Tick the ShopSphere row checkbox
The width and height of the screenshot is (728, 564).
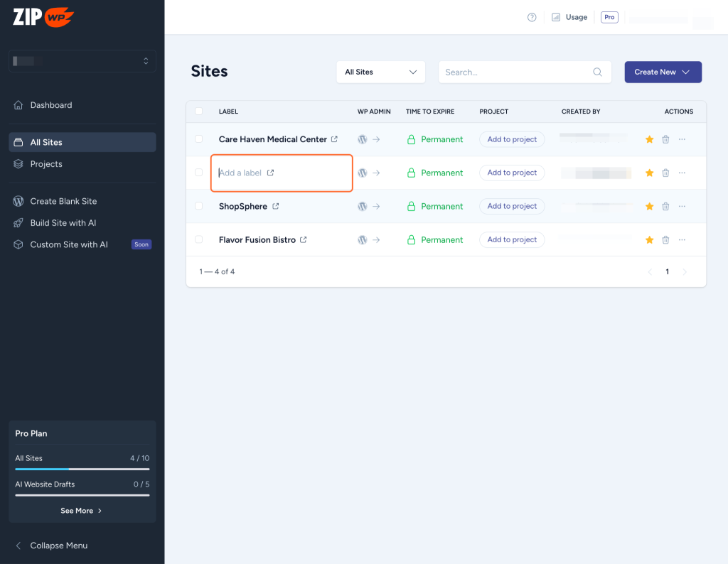(199, 207)
